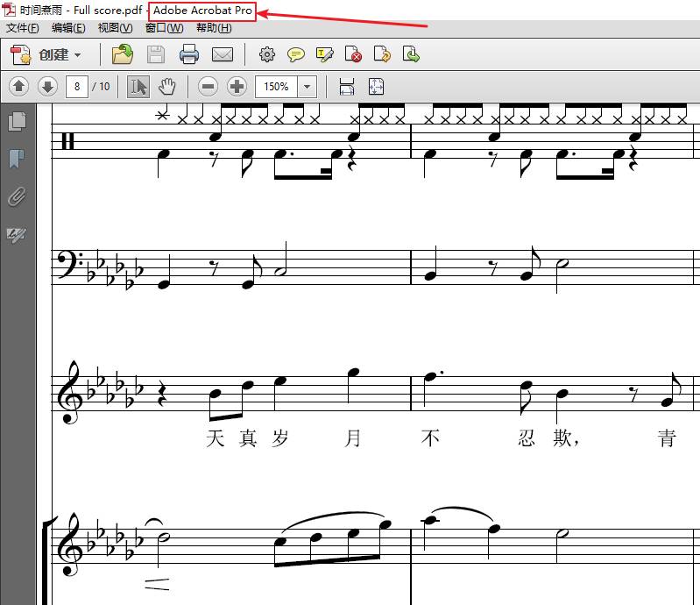Open the 视图(V) menu
Image resolution: width=700 pixels, height=605 pixels.
115,28
